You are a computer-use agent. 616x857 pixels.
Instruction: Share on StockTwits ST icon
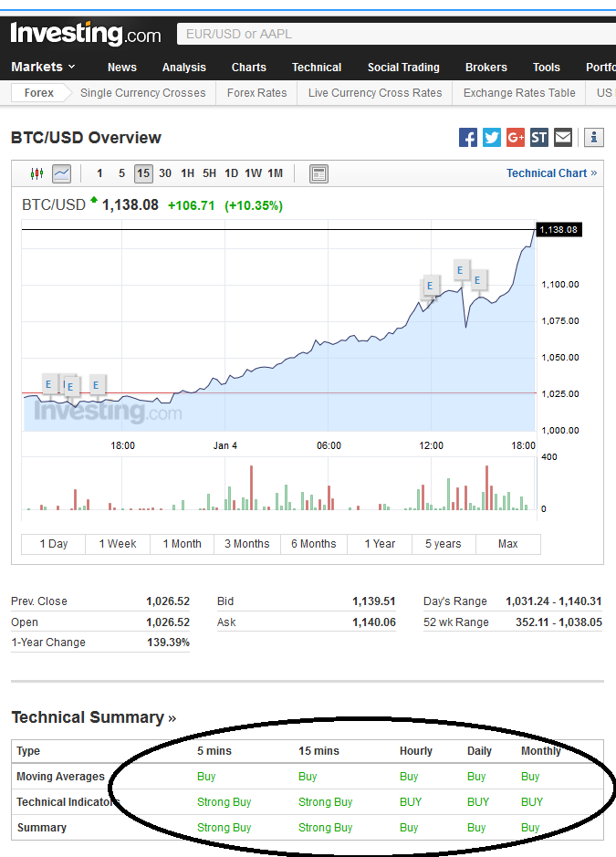click(539, 137)
